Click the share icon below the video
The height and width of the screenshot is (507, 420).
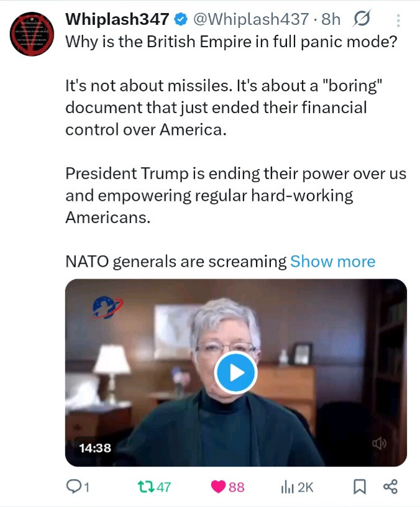tap(390, 487)
